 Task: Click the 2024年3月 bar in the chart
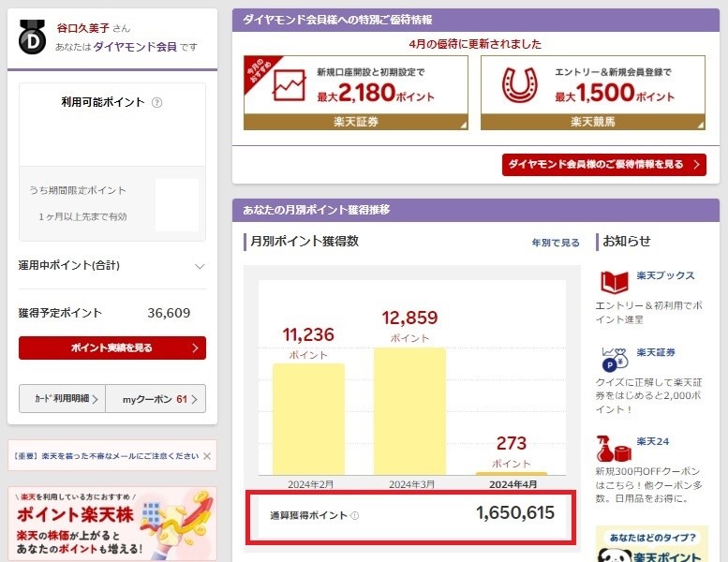410,411
